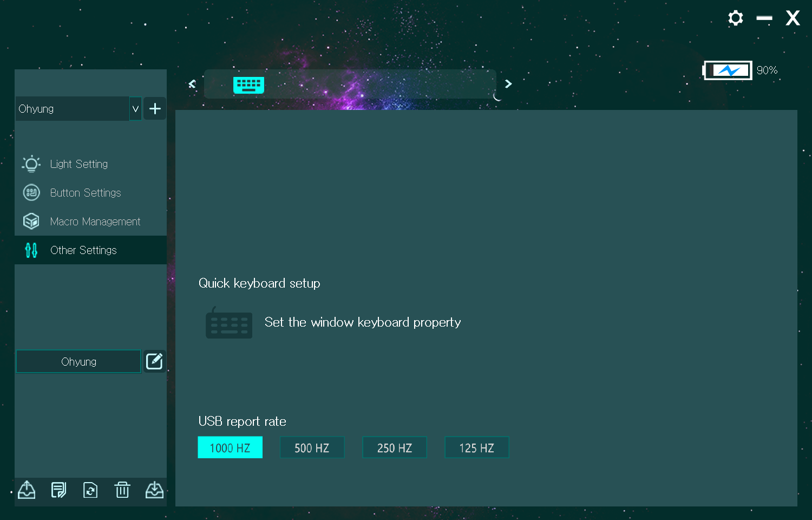Click the export profile tray icon
Image resolution: width=812 pixels, height=520 pixels.
[x=27, y=490]
